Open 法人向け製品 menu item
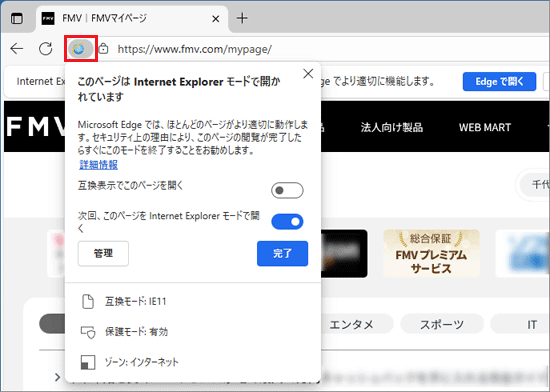 (391, 127)
